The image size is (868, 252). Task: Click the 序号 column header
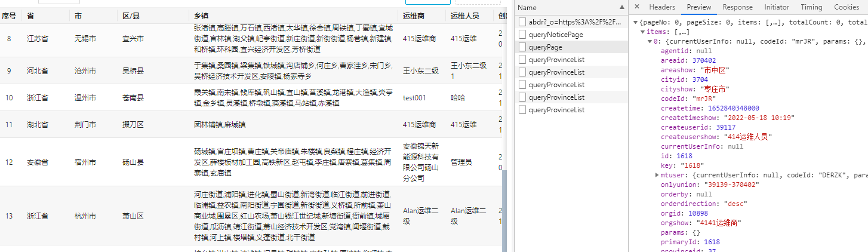(9, 16)
